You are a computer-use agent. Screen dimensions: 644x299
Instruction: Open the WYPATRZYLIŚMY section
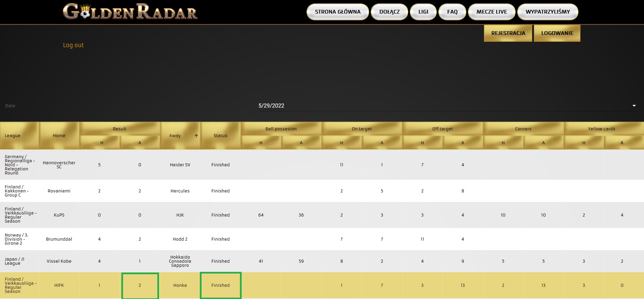tap(547, 12)
